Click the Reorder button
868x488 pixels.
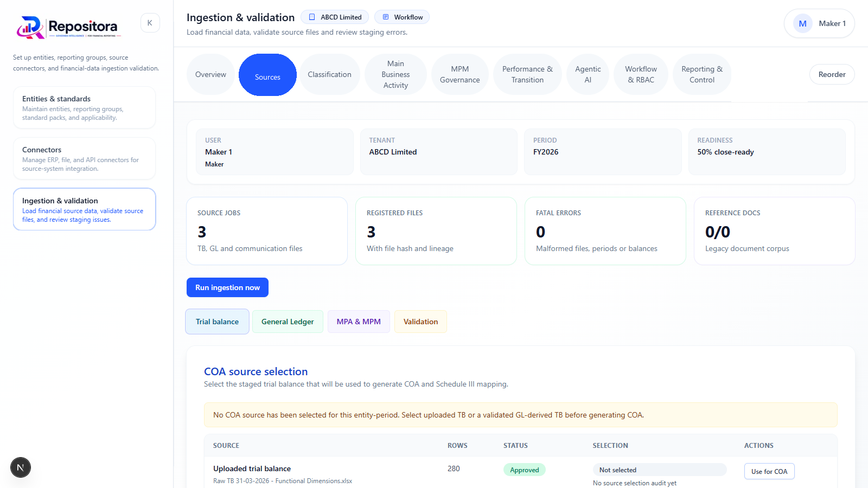832,74
